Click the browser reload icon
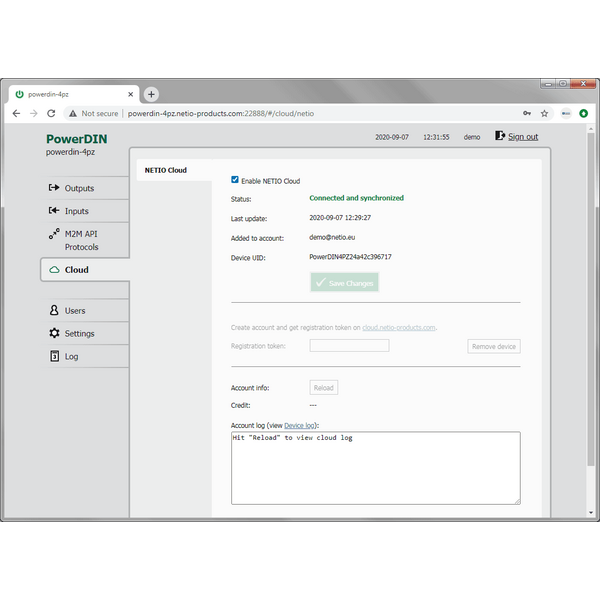 coord(54,114)
